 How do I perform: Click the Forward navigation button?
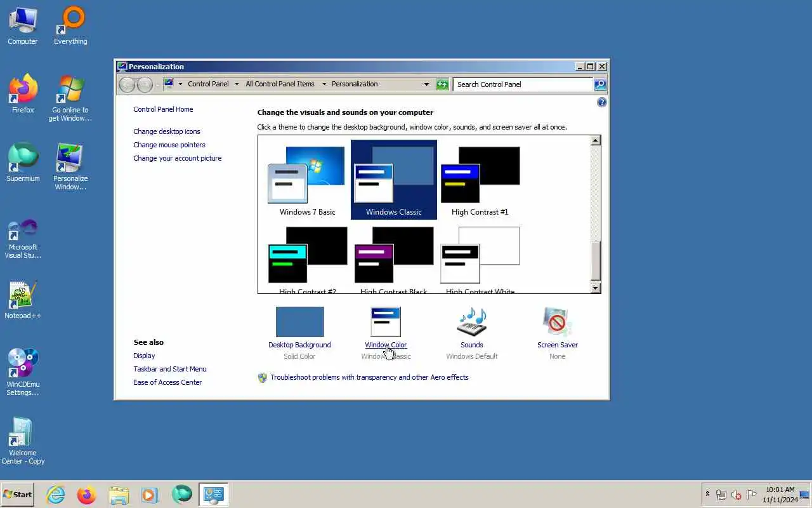(145, 84)
